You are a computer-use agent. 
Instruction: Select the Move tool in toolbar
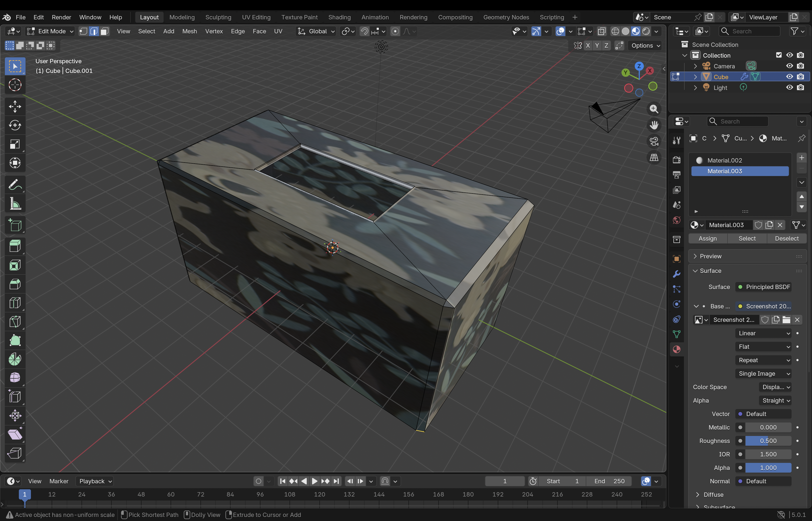15,107
